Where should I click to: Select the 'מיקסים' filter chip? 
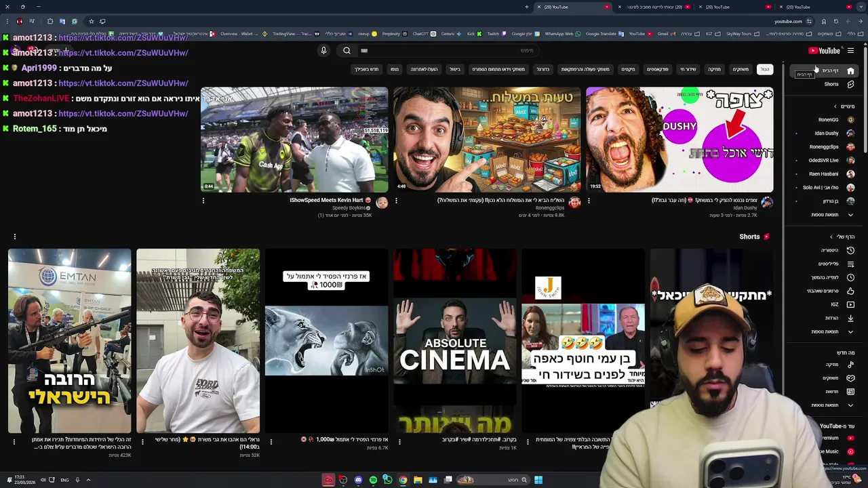click(x=629, y=69)
